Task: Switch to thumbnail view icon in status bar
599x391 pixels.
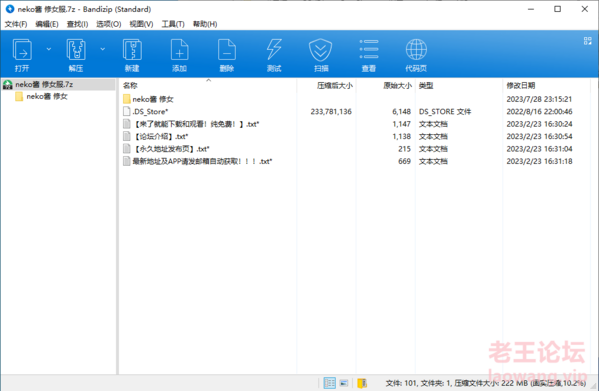Action: (344, 383)
